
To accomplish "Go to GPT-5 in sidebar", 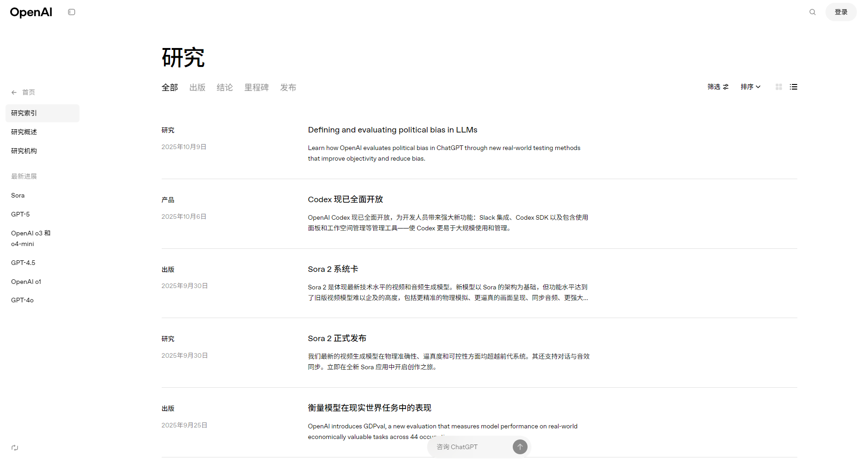I will click(x=20, y=214).
